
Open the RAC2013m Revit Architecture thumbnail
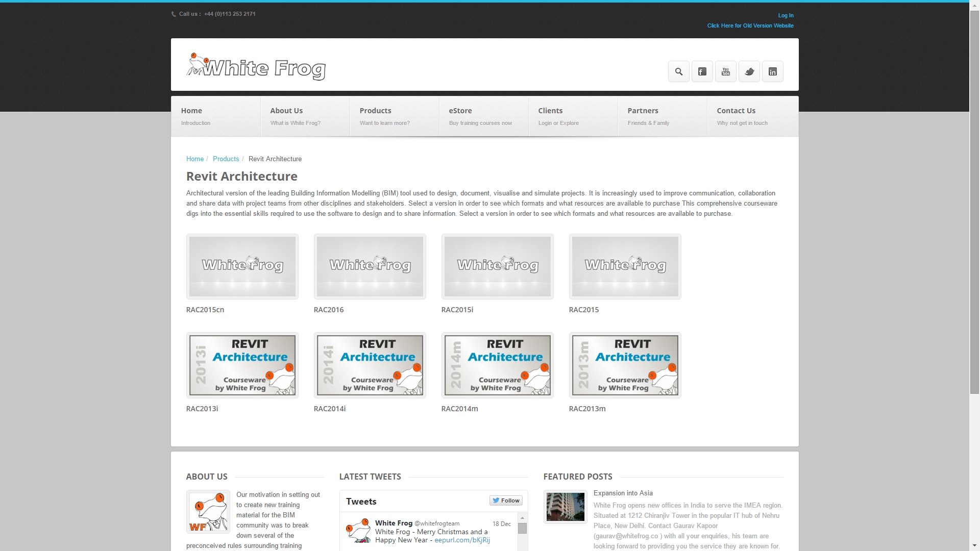(x=625, y=365)
